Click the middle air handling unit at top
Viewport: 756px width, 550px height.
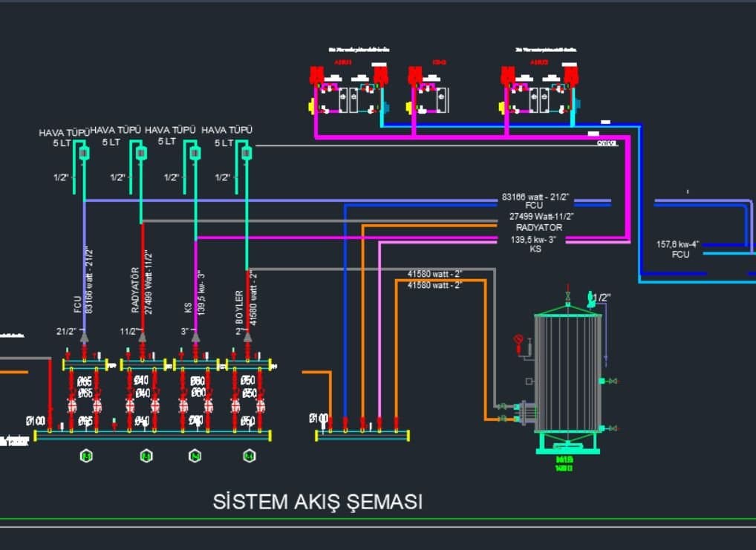coord(428,91)
